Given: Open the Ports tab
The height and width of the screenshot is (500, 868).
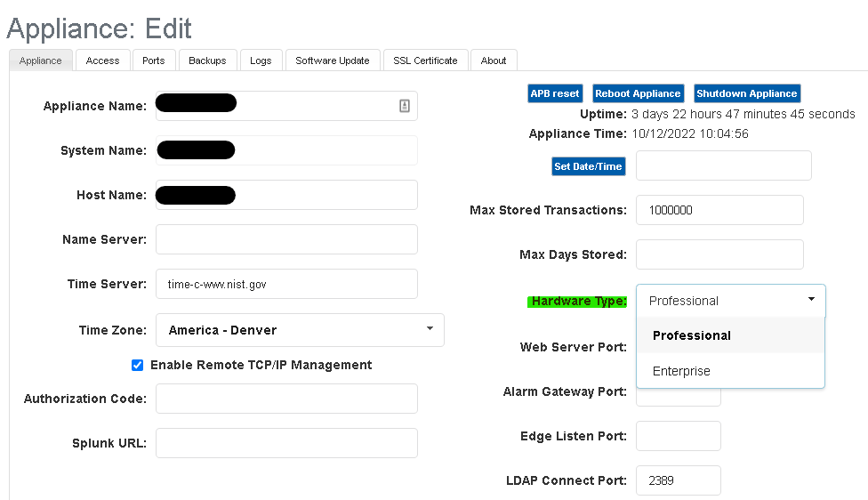Looking at the screenshot, I should pos(154,60).
